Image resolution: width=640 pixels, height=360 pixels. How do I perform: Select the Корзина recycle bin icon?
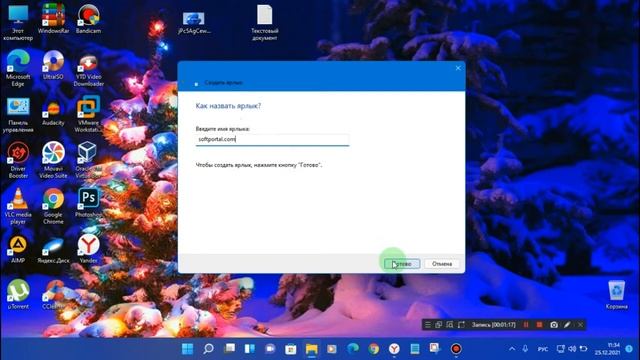(616, 295)
